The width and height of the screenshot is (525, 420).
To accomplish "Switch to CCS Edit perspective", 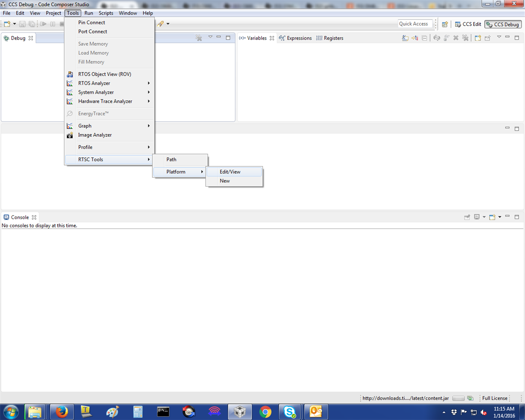I will [468, 24].
